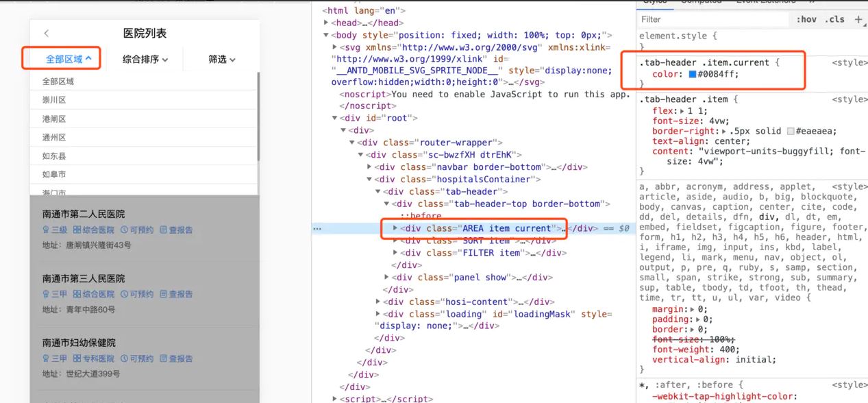The image size is (868, 403).
Task: Select 全部区域 in the area list
Action: click(x=143, y=82)
